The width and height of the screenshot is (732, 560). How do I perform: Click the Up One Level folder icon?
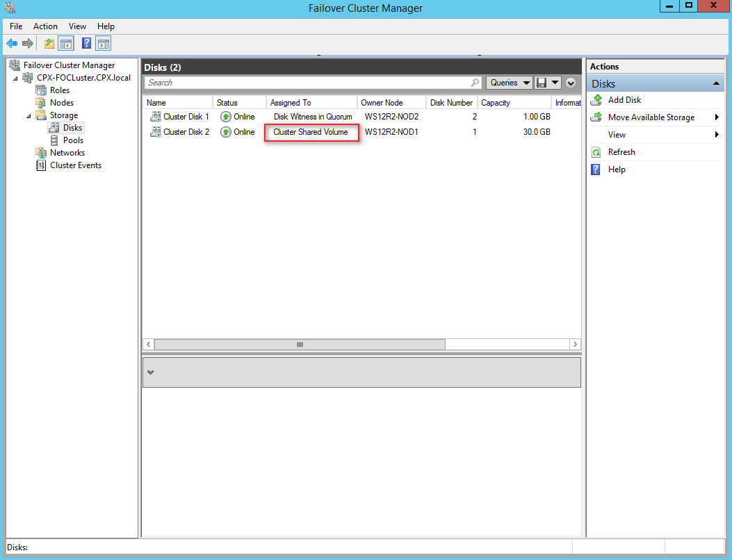coord(49,44)
